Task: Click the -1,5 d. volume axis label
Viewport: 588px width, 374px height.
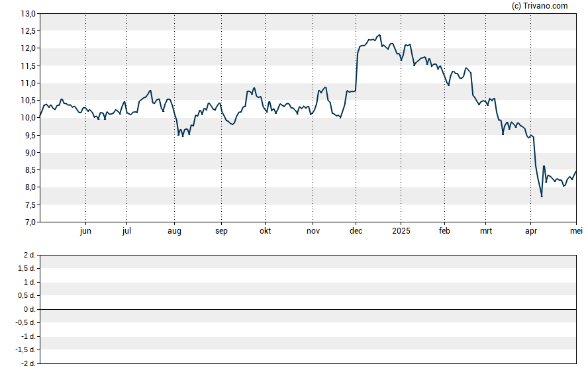Action: (26, 350)
